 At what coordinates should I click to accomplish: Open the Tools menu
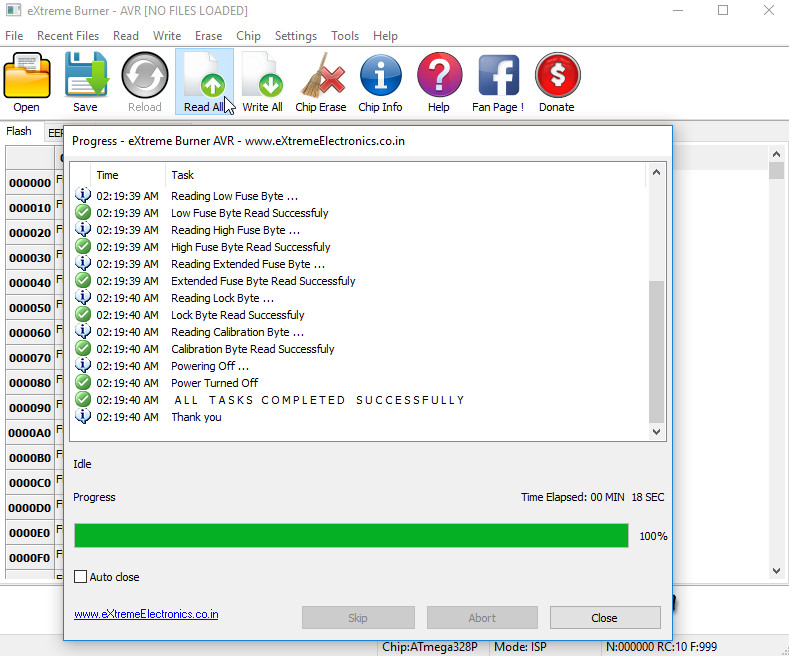tap(345, 36)
